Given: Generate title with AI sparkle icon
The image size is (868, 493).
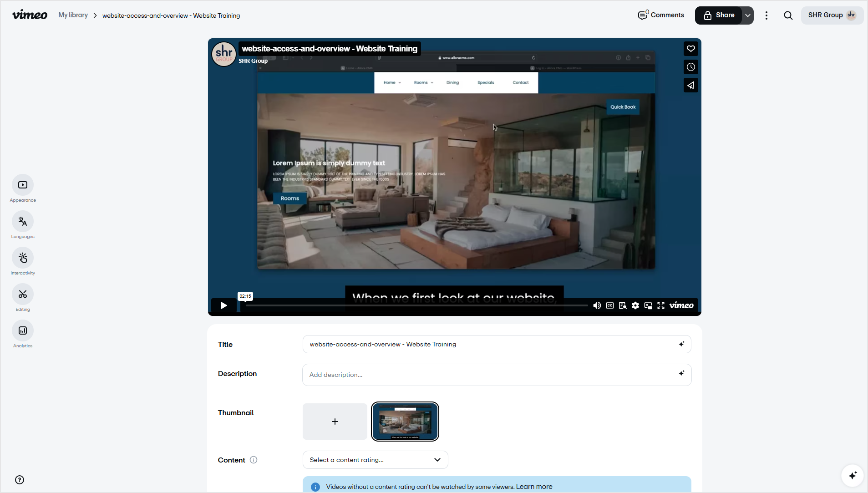Looking at the screenshot, I should coord(681,344).
